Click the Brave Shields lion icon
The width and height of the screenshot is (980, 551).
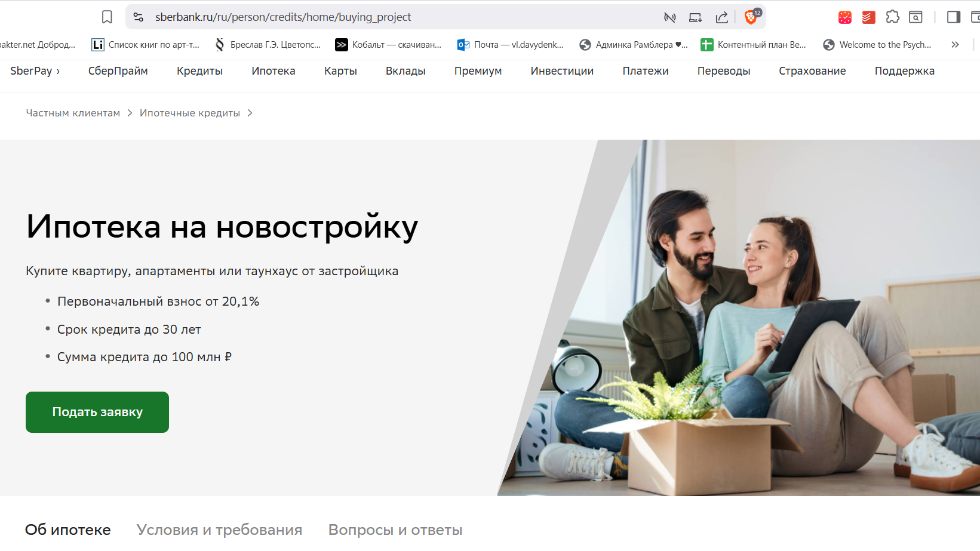[751, 17]
